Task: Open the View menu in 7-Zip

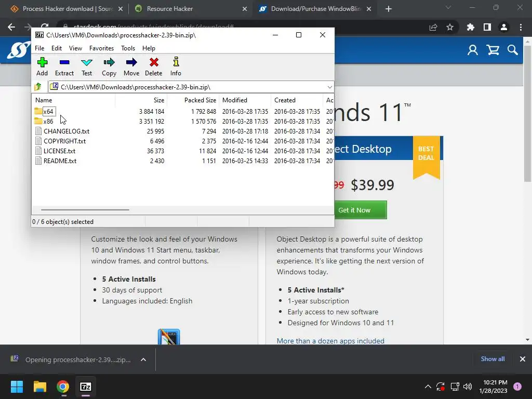Action: pos(75,48)
